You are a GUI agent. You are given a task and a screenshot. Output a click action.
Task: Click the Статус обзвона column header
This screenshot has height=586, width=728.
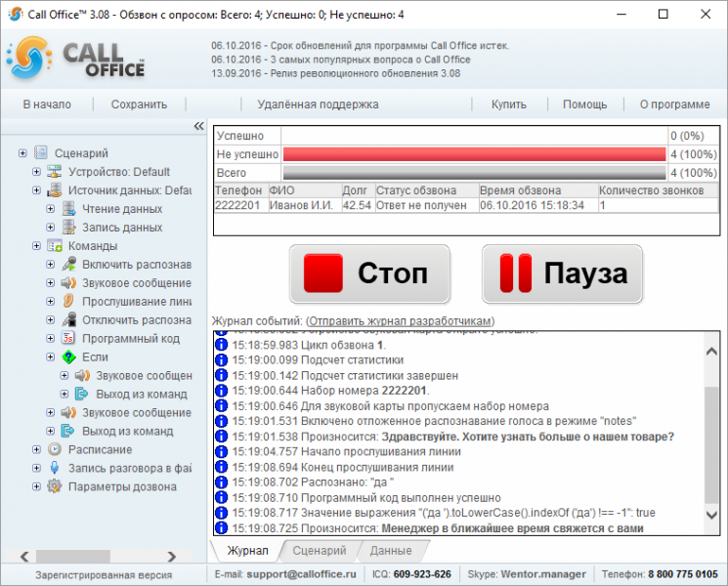tap(427, 190)
